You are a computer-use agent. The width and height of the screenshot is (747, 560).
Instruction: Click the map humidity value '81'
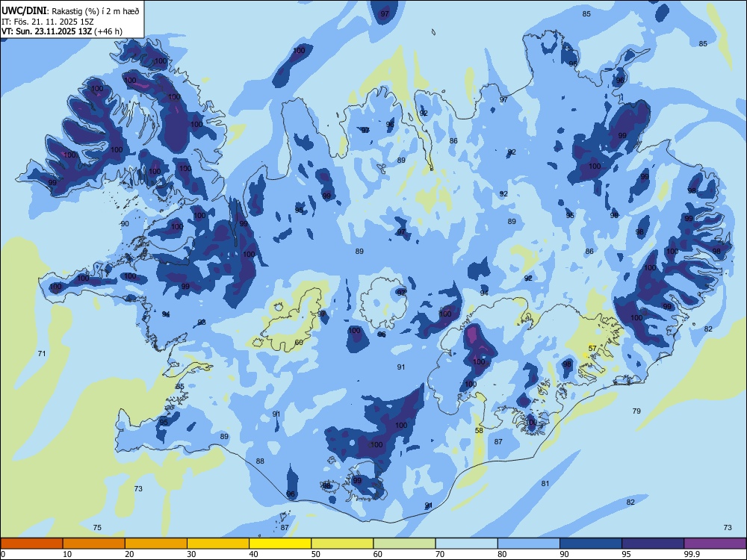pyautogui.click(x=545, y=483)
